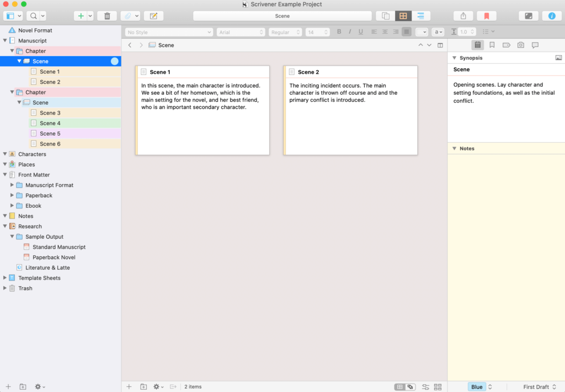Toggle the Inspector info button
The height and width of the screenshot is (392, 565).
click(x=552, y=16)
